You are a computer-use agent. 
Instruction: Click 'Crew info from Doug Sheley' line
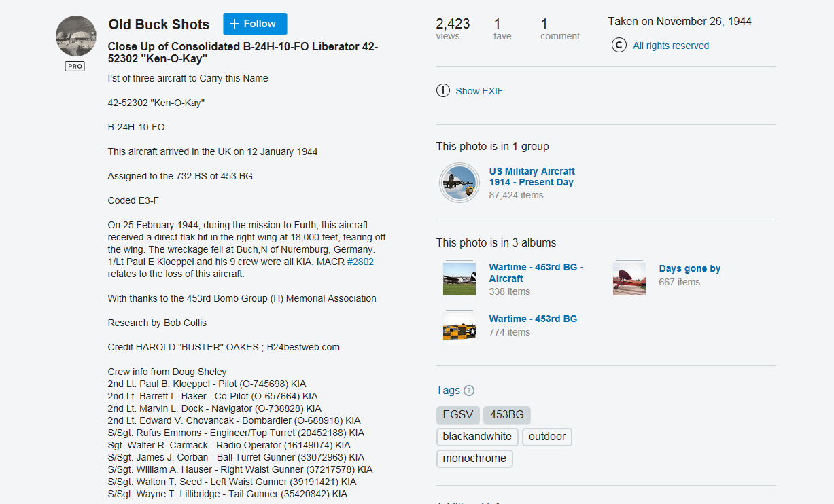pos(167,372)
